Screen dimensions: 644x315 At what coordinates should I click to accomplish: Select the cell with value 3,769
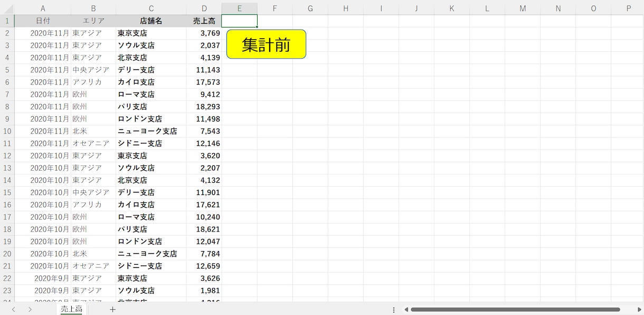point(204,33)
